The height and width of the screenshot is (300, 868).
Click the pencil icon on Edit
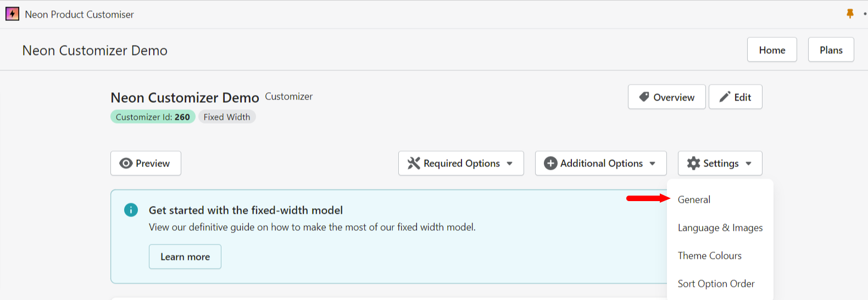click(x=725, y=97)
